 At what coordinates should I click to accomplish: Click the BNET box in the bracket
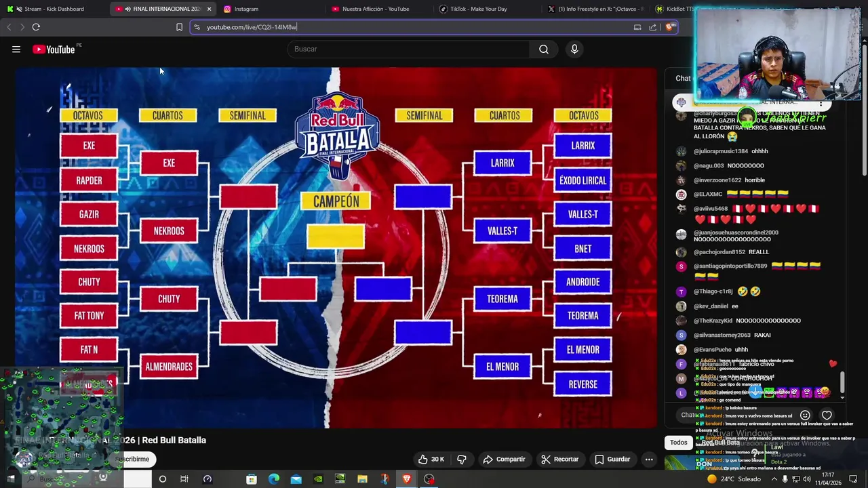583,249
